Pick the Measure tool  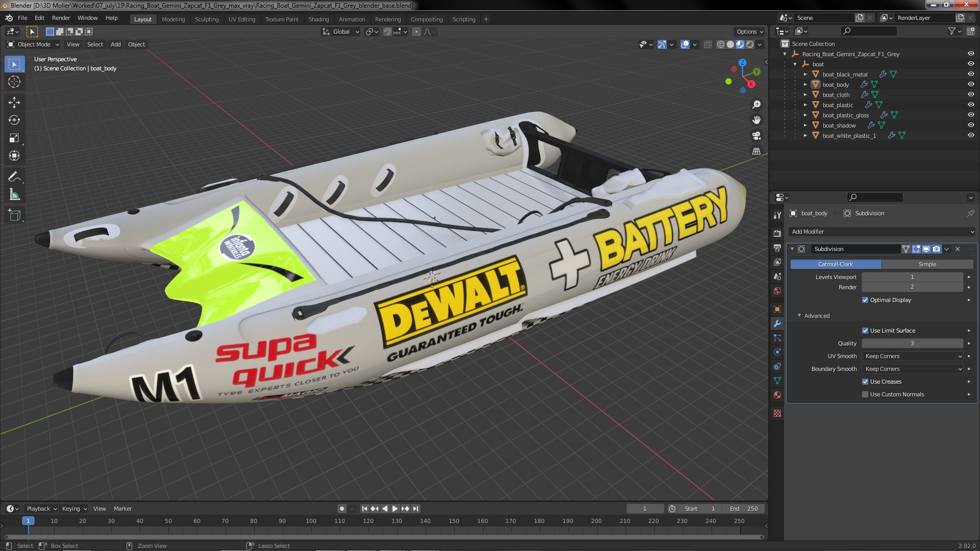click(x=14, y=195)
